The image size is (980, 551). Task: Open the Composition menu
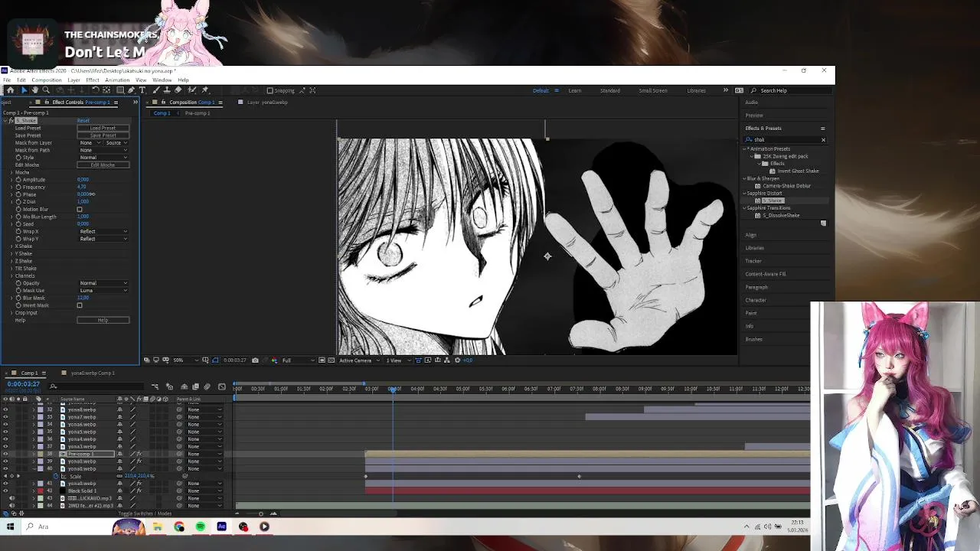point(47,80)
